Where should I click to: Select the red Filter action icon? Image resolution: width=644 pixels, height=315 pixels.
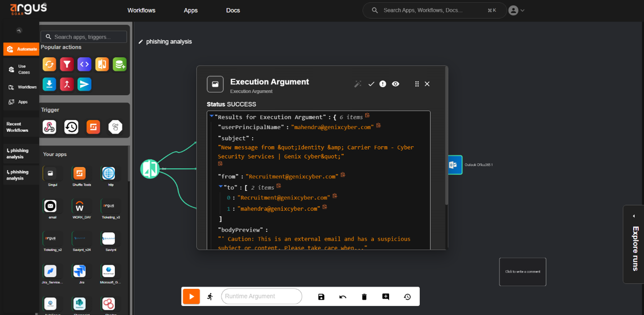tap(67, 64)
